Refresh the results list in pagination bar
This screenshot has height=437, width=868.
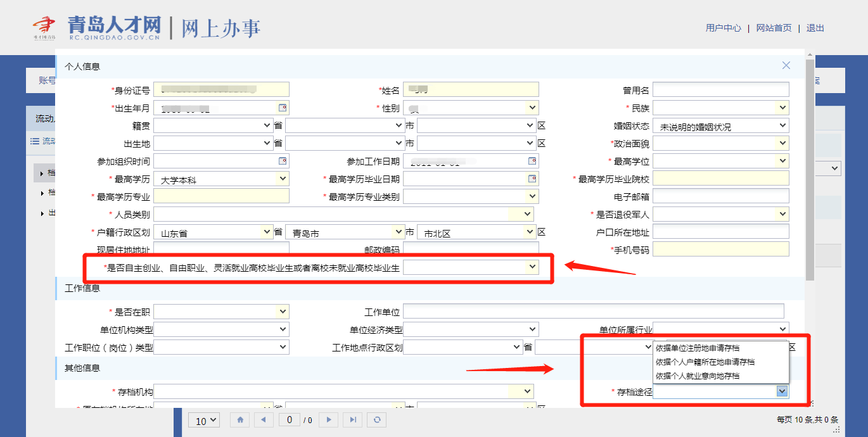[377, 420]
